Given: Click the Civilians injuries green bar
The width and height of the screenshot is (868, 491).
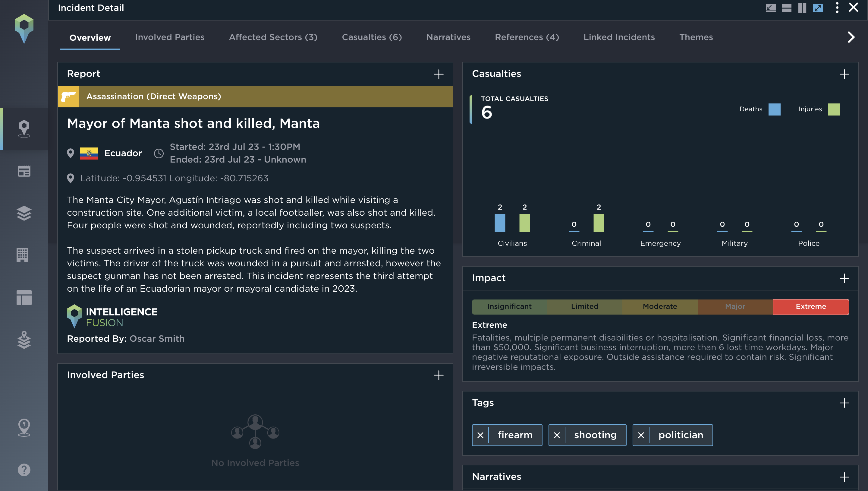Looking at the screenshot, I should click(x=525, y=223).
